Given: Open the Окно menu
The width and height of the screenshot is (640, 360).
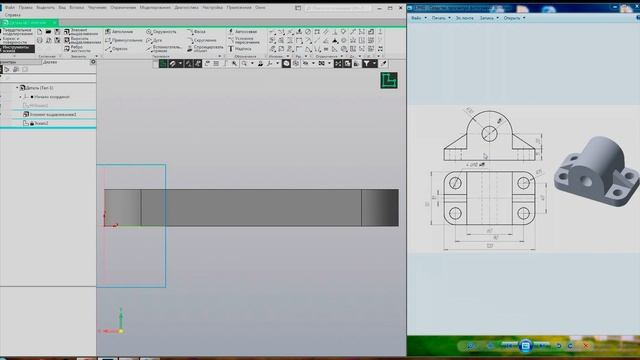Looking at the screenshot, I should tap(260, 7).
